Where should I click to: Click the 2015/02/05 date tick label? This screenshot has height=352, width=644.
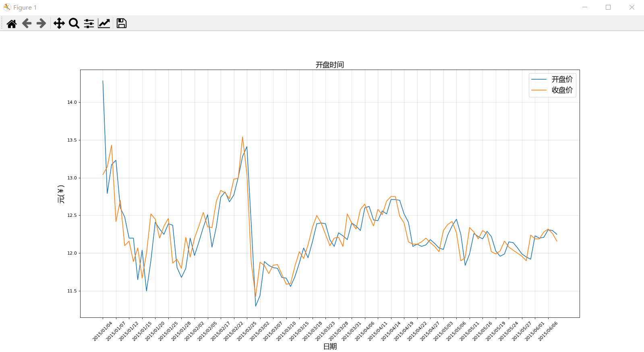click(x=207, y=331)
